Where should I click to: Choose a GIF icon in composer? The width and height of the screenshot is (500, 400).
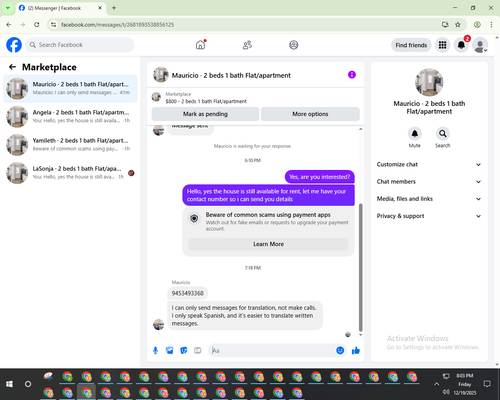tap(198, 350)
